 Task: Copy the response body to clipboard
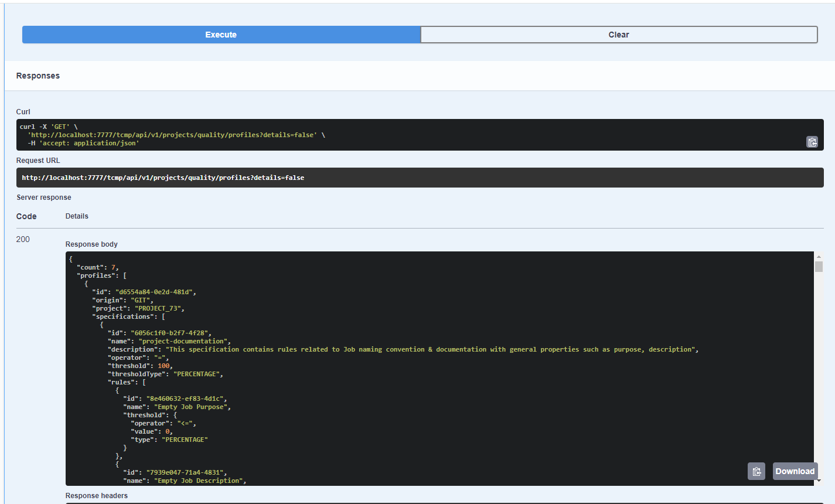click(x=756, y=471)
